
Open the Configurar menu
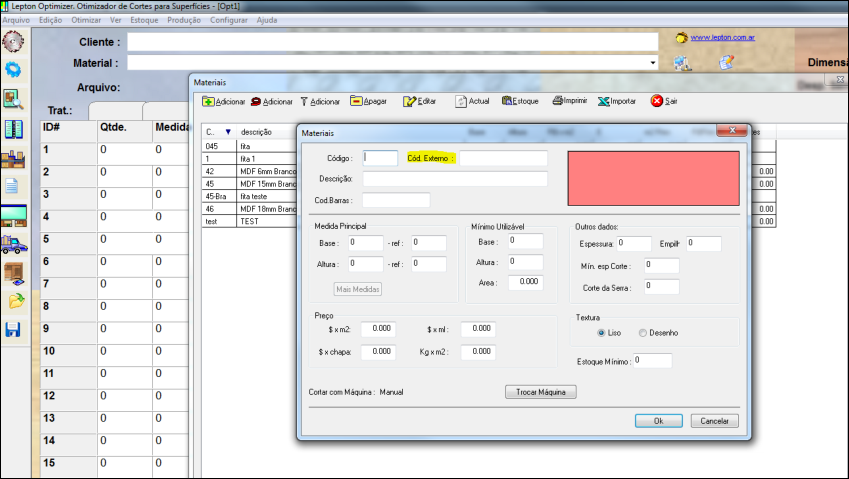click(x=228, y=20)
